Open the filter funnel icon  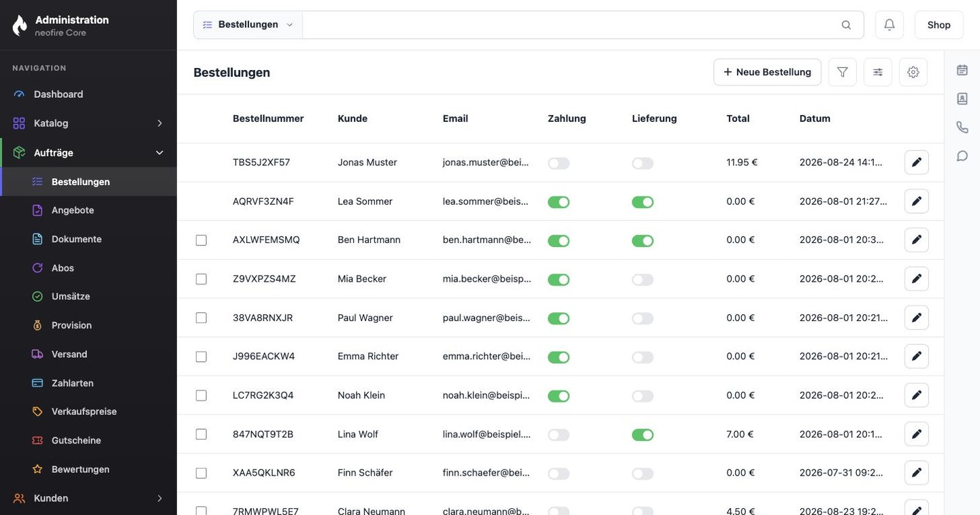[843, 72]
